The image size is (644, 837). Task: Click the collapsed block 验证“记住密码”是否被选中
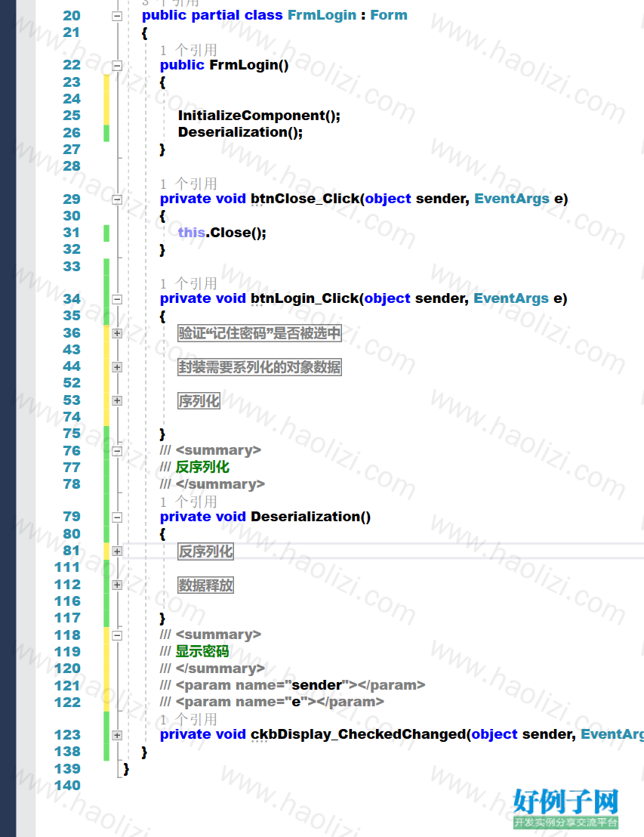(259, 334)
